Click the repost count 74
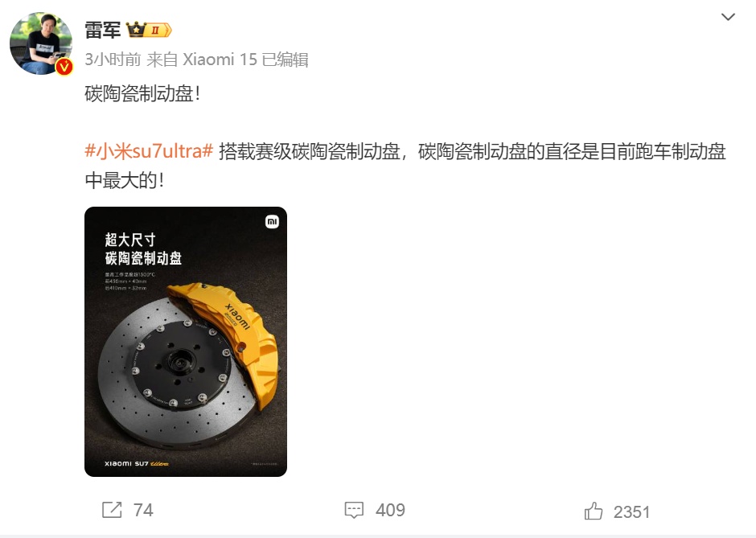 point(143,510)
